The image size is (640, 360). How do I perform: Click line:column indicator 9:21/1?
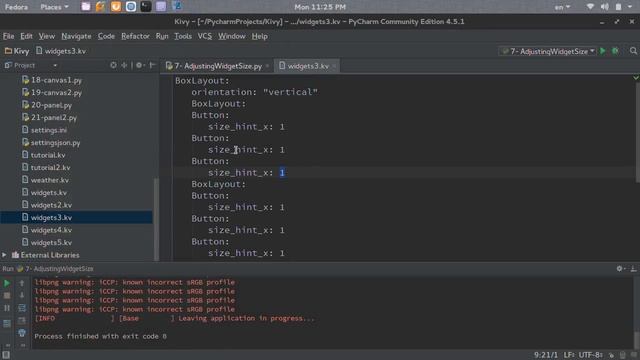tap(545, 355)
